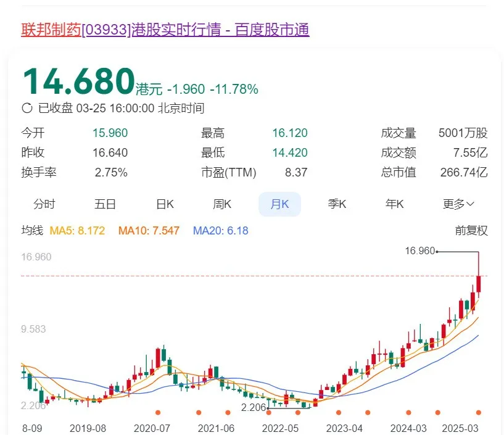Select the highlighted 月K tab

point(279,204)
